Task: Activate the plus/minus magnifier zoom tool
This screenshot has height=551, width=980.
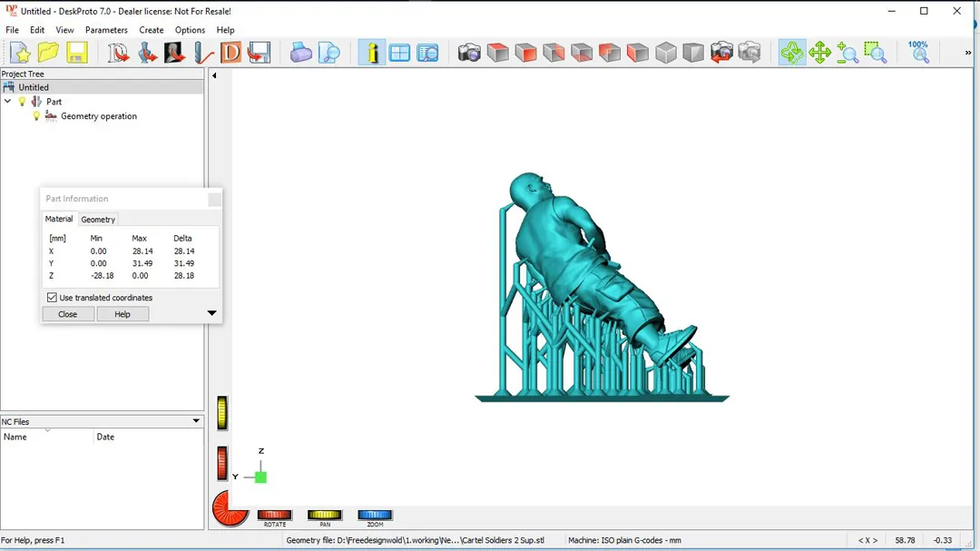Action: pyautogui.click(x=848, y=54)
